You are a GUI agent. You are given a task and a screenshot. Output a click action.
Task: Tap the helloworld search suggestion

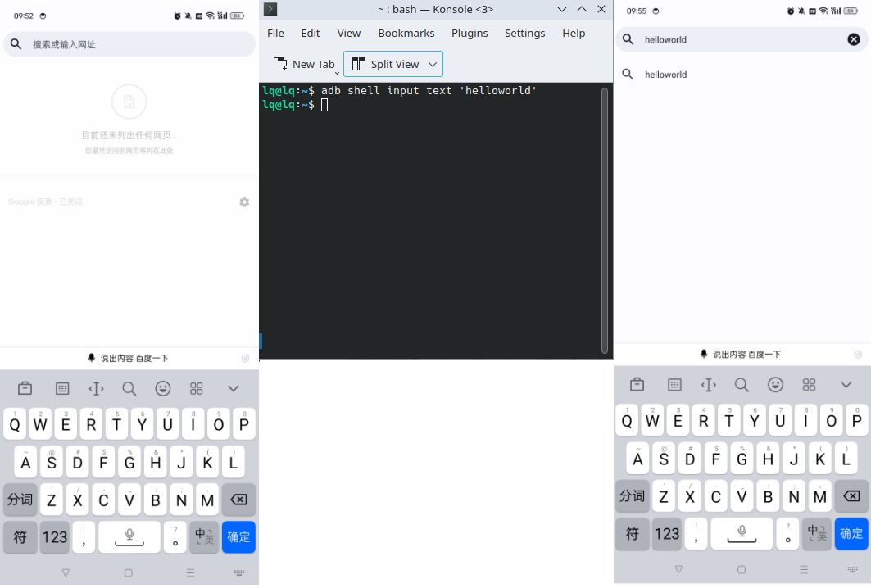tap(742, 75)
